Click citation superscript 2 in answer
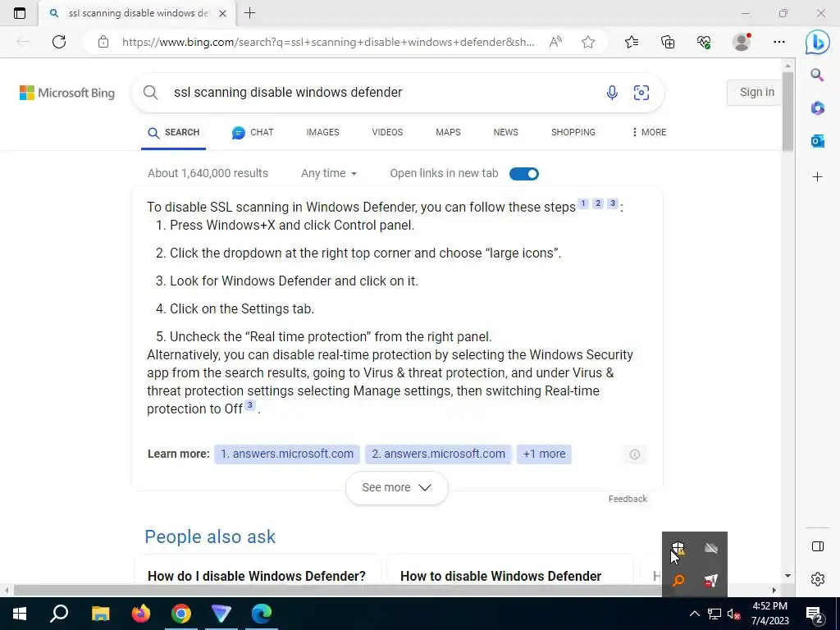The height and width of the screenshot is (630, 840). point(598,203)
